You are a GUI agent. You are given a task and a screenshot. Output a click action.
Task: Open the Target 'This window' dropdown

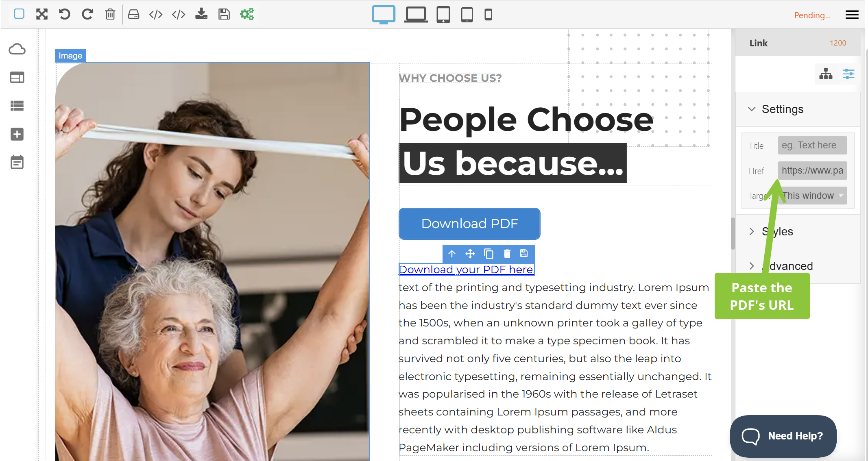coord(812,196)
